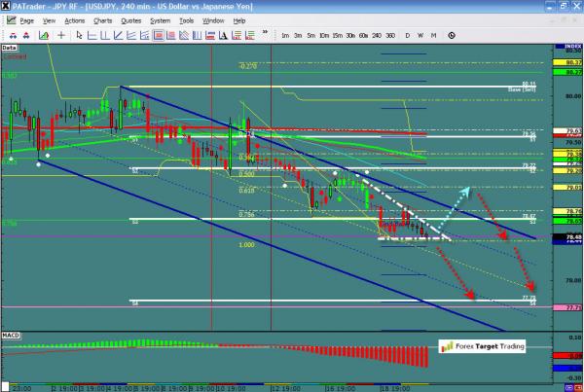
Task: Switch chart to 15m timeframe
Action: click(x=336, y=35)
